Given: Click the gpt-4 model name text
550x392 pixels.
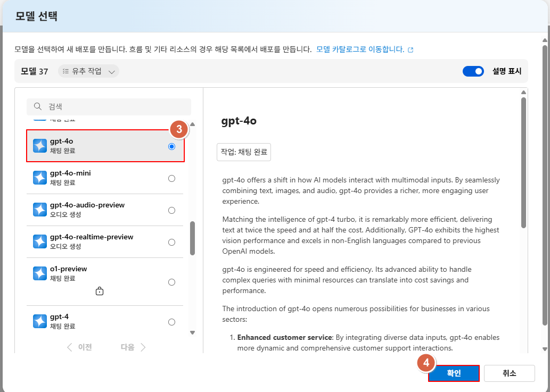Looking at the screenshot, I should coord(59,316).
